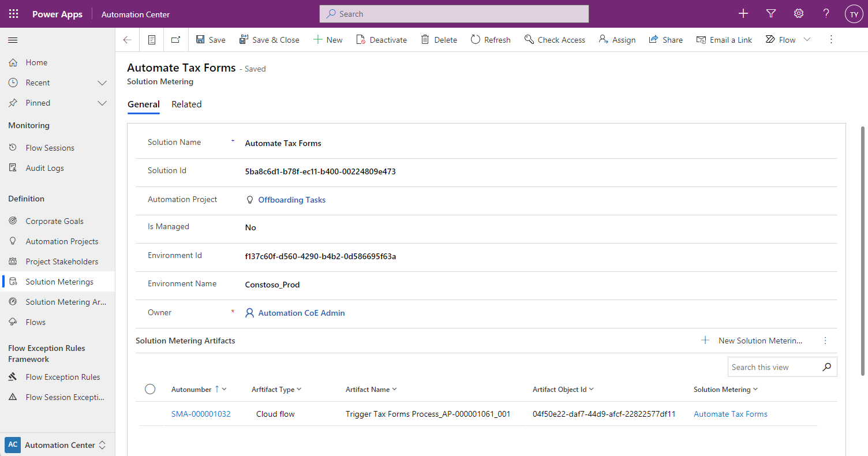Open the SMA-000001032 record link

tap(201, 414)
